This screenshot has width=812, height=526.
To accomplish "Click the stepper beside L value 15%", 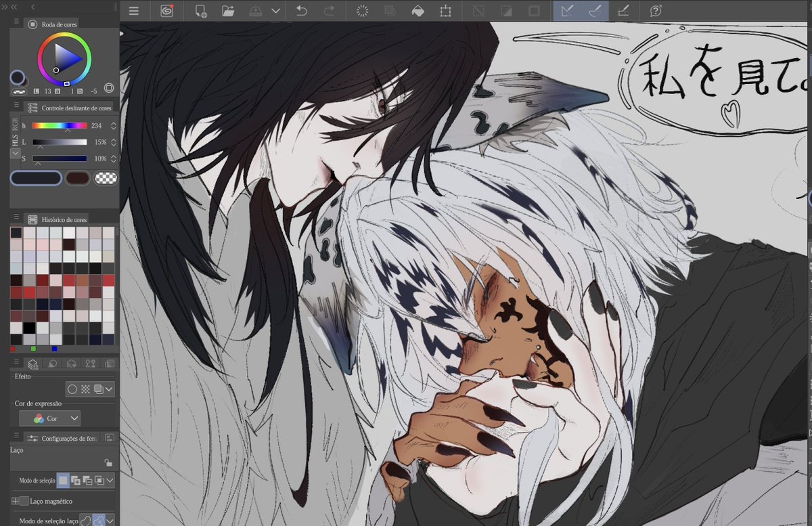I will pyautogui.click(x=113, y=142).
